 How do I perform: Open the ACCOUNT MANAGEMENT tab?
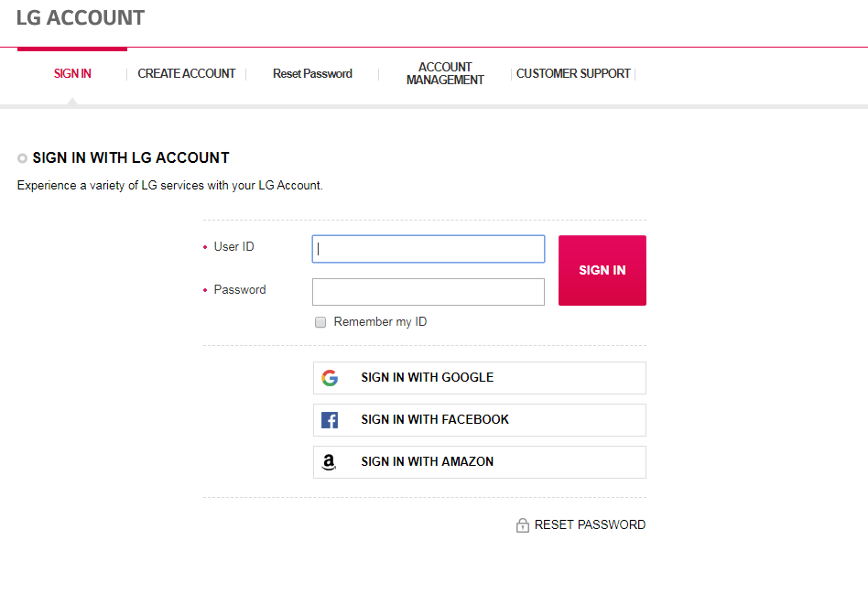click(445, 73)
